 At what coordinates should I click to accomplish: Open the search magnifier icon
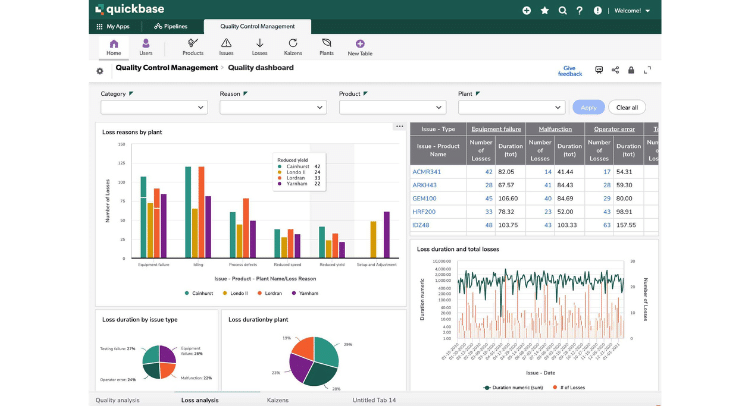562,11
